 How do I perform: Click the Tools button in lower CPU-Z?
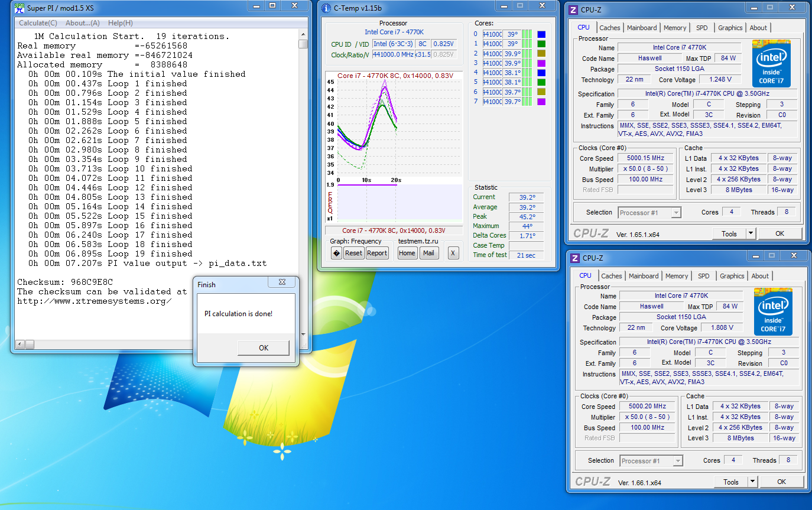pos(731,482)
